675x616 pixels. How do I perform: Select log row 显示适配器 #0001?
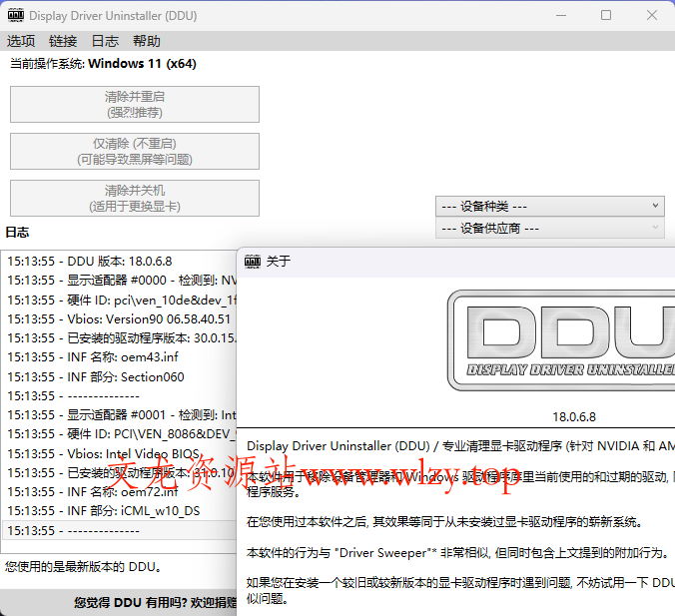(x=120, y=414)
